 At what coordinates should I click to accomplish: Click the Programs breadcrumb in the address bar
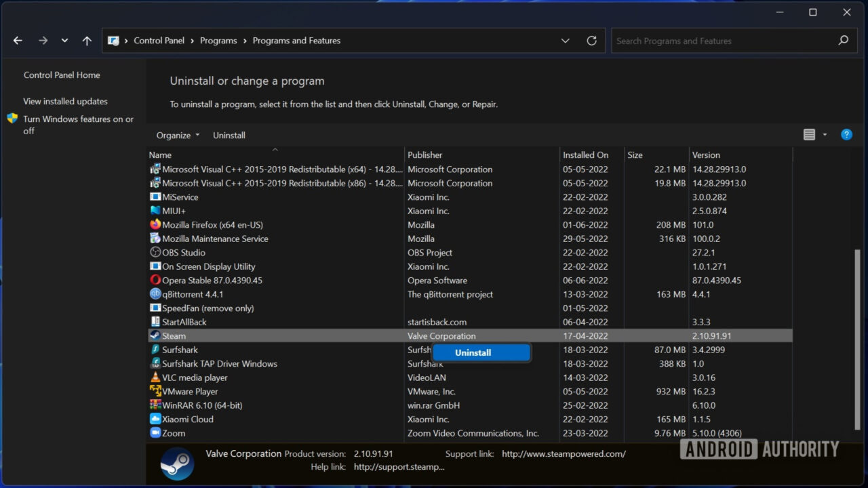click(x=218, y=41)
